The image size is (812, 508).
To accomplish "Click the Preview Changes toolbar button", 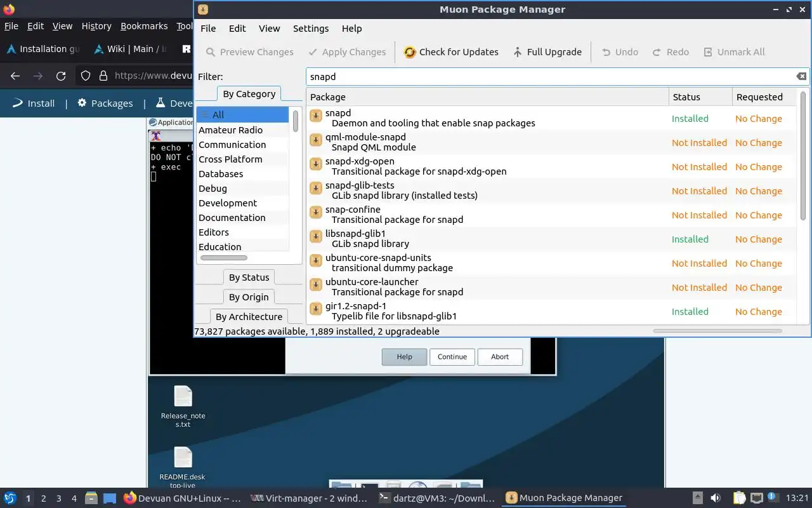I will (x=249, y=52).
